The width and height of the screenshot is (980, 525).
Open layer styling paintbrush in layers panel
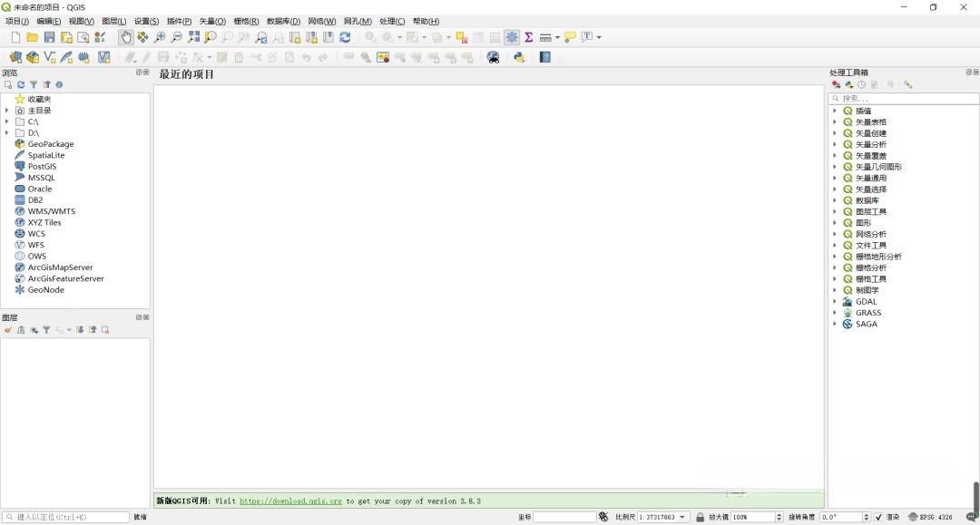(x=8, y=330)
